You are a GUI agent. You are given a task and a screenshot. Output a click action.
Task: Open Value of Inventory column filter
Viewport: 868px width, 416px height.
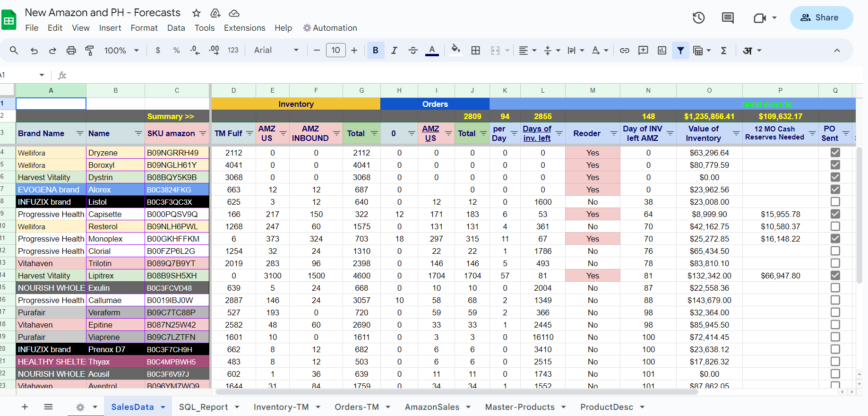tap(736, 133)
